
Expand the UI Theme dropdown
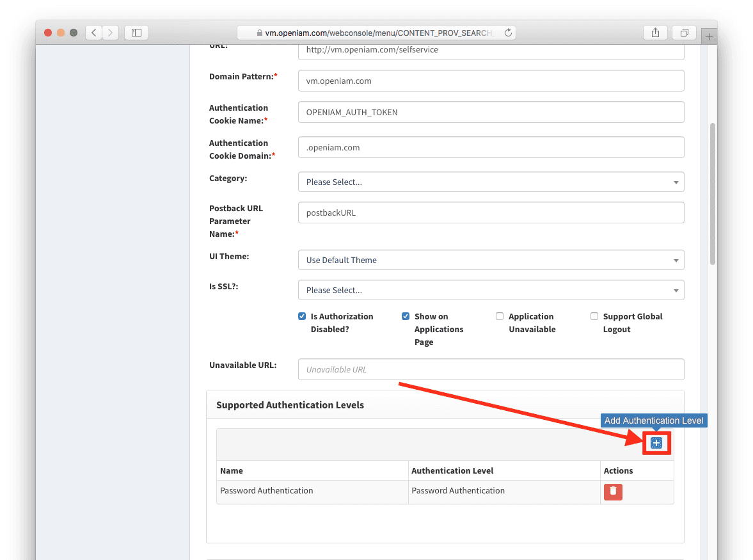(491, 260)
